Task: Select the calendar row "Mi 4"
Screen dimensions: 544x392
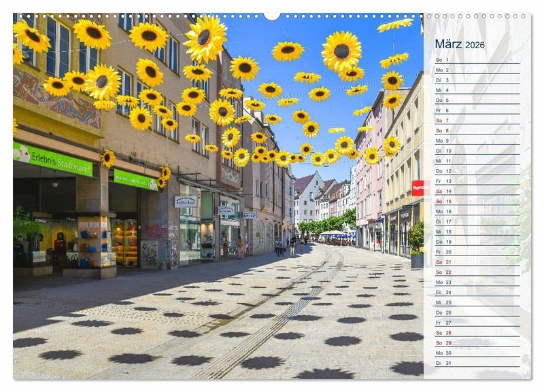Action: (477, 90)
